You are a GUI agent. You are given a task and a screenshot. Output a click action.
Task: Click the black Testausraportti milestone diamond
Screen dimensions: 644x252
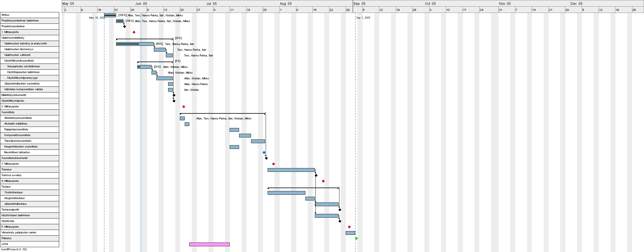coord(340,210)
